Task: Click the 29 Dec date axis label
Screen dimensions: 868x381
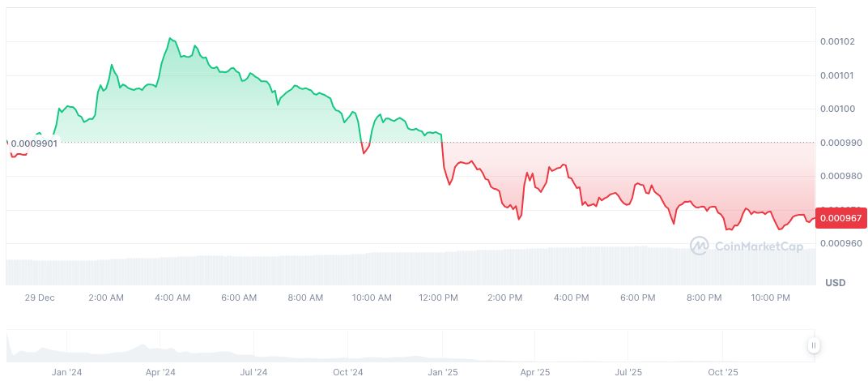Action: [39, 298]
